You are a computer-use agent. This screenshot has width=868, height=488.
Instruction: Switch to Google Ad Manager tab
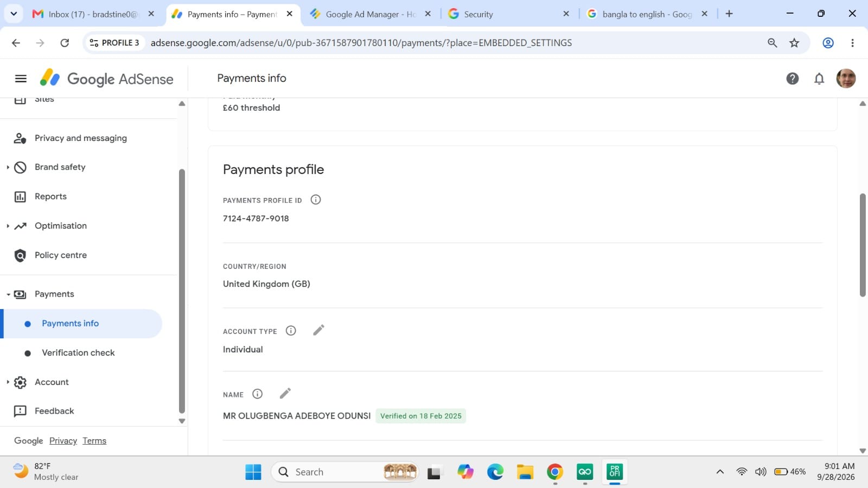tap(371, 14)
